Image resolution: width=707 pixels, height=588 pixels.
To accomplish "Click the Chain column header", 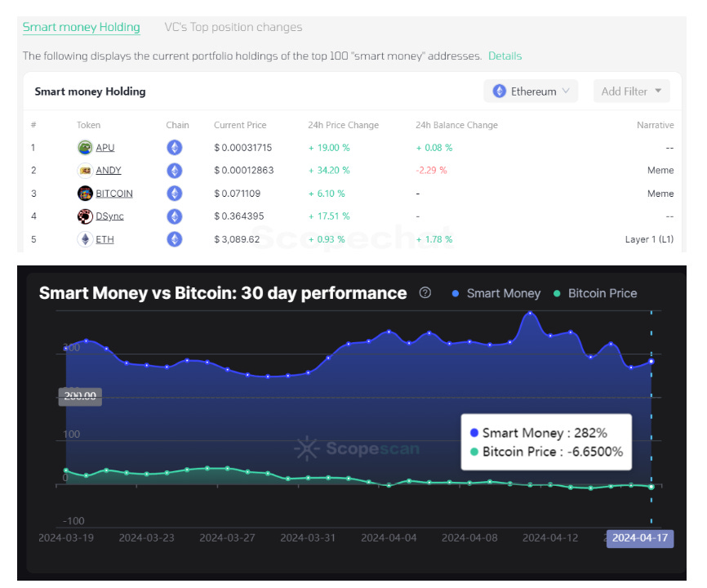I will click(x=177, y=125).
